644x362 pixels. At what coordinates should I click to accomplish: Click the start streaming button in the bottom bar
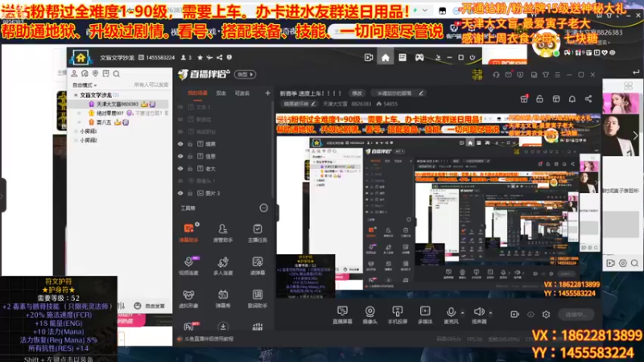click(576, 315)
